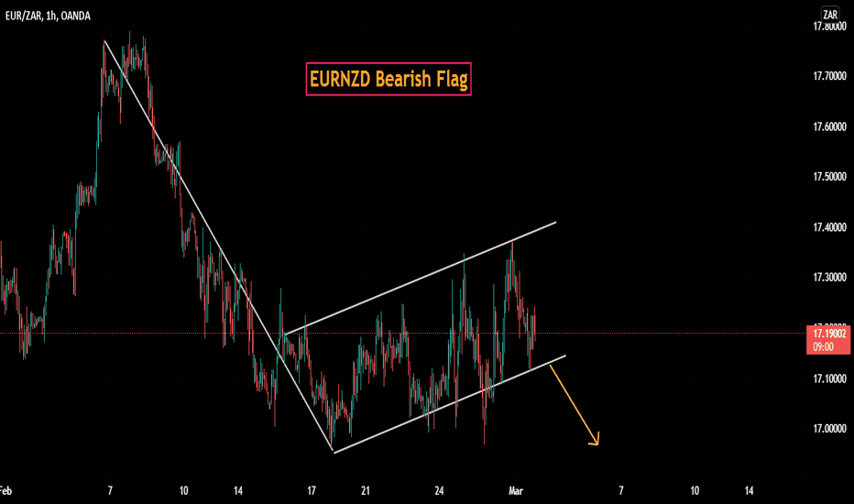Open the ZAR currency selector button
The width and height of the screenshot is (854, 504).
coord(830,15)
